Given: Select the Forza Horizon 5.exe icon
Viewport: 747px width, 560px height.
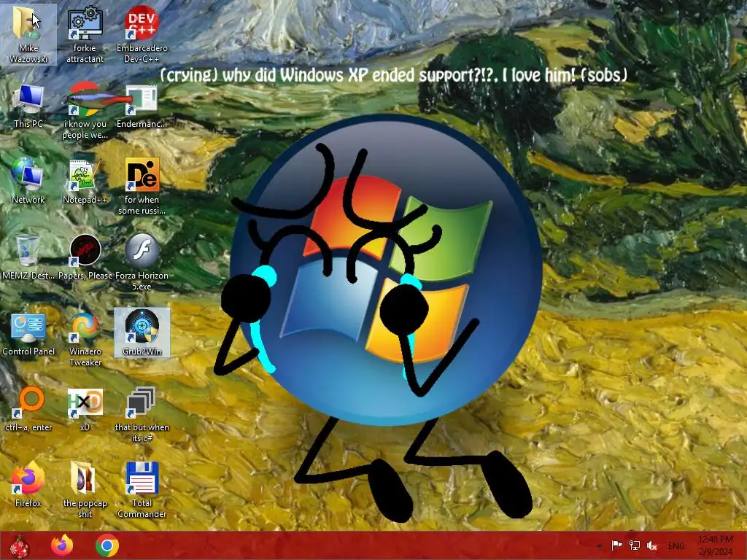Looking at the screenshot, I should [x=142, y=262].
